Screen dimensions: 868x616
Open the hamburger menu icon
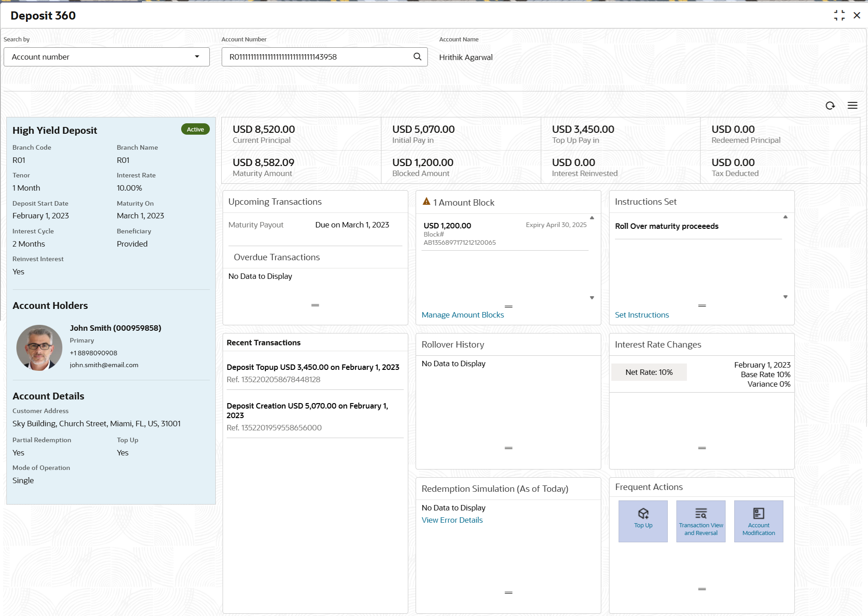coord(853,106)
